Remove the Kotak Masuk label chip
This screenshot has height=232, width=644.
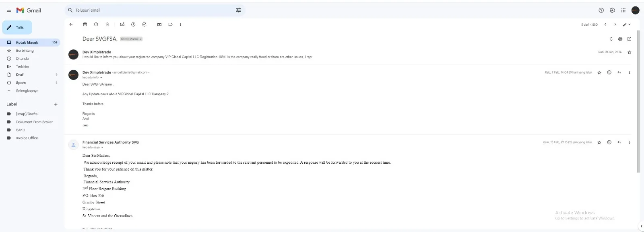pyautogui.click(x=140, y=39)
